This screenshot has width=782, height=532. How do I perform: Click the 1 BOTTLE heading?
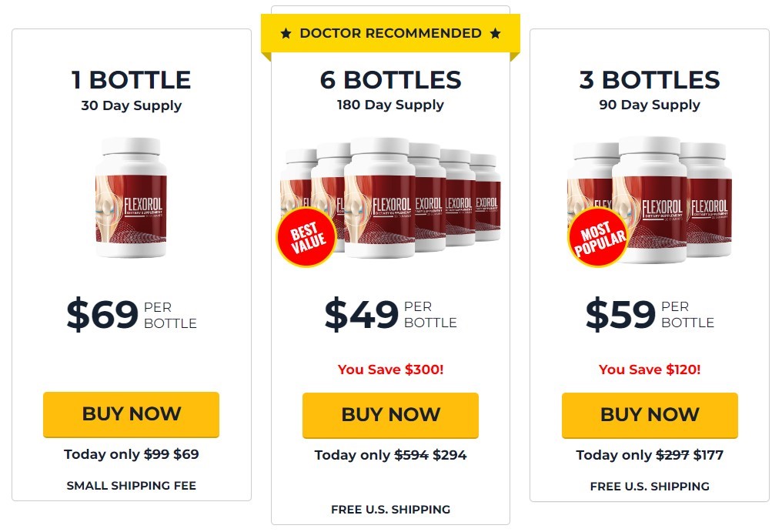[131, 80]
